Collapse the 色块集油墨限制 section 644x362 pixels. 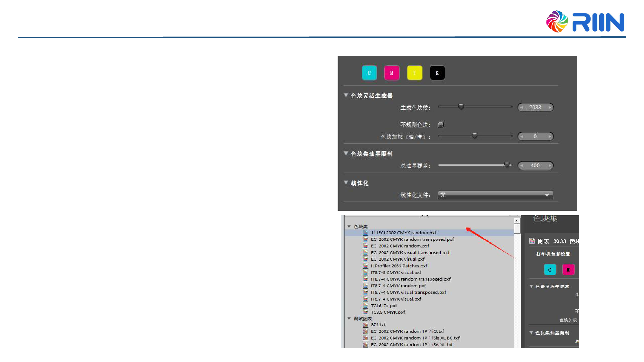(x=346, y=153)
